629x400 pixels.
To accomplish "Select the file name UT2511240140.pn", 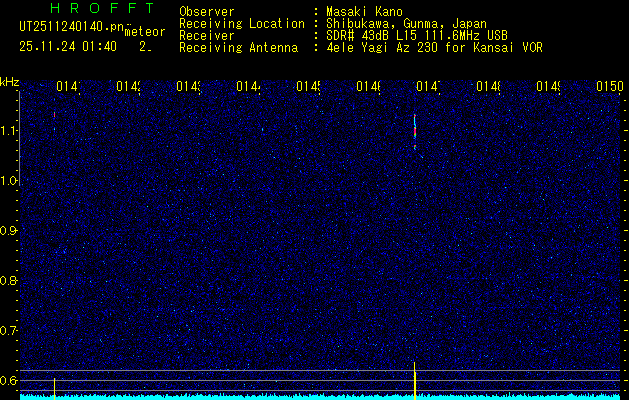I will point(72,27).
